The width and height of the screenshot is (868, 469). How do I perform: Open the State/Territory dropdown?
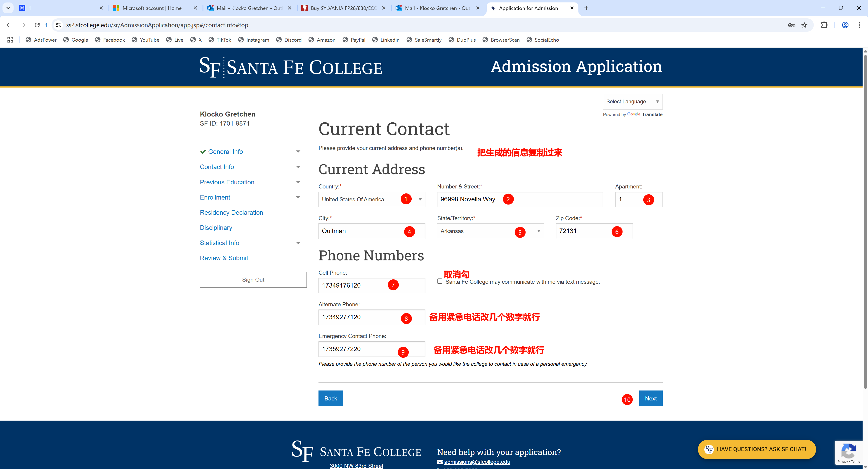point(490,231)
